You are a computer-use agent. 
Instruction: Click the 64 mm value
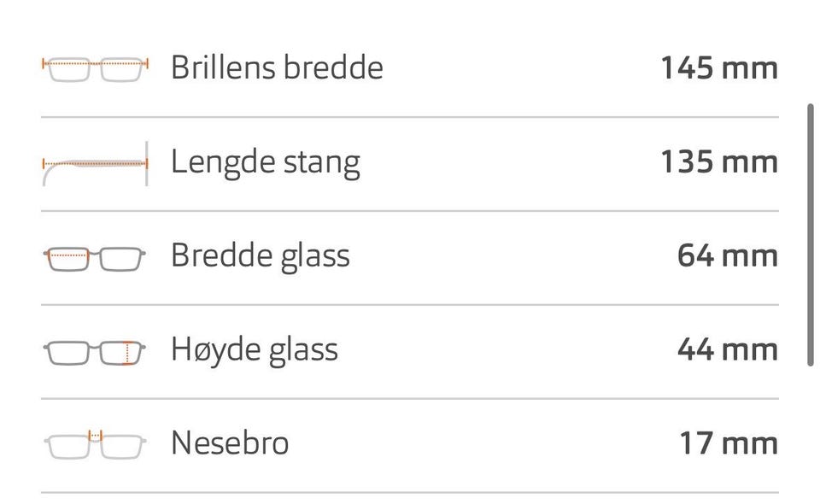tap(728, 255)
